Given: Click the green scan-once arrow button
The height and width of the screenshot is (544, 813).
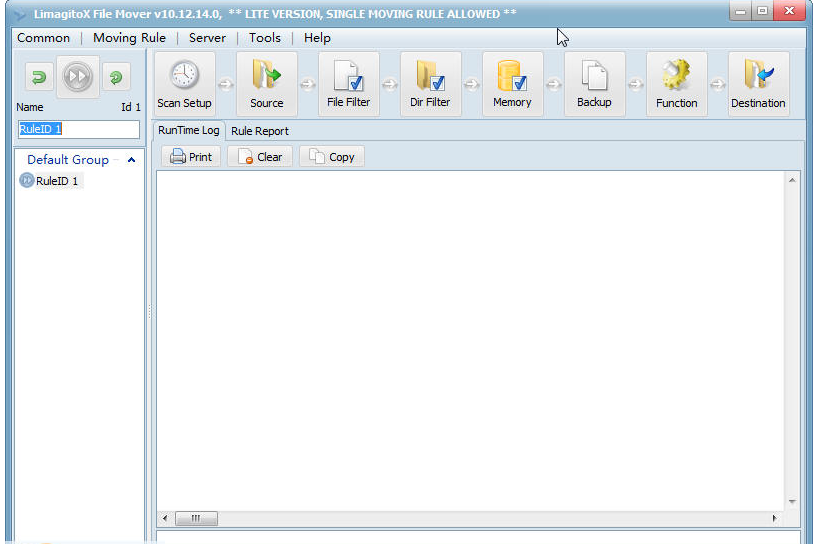Looking at the screenshot, I should point(39,77).
